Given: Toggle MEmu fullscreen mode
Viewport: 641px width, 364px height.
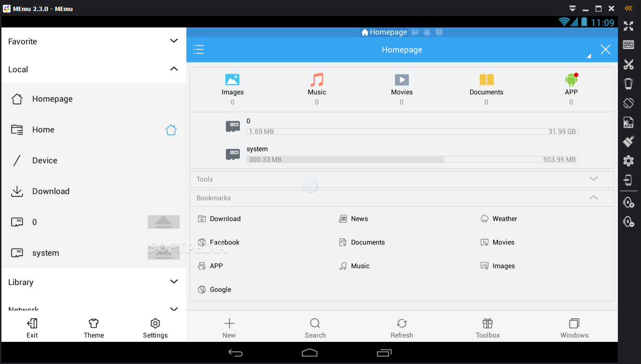Looking at the screenshot, I should (x=628, y=26).
